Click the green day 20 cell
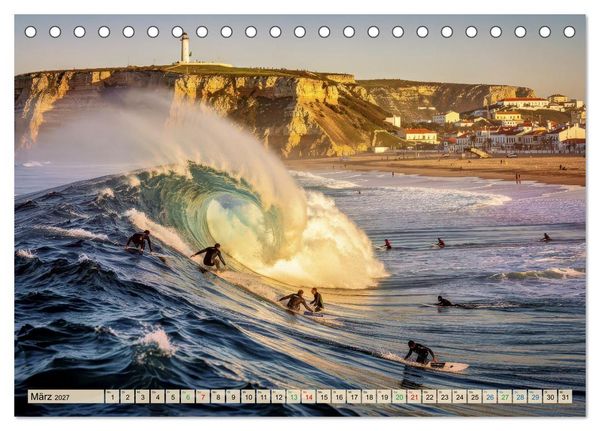The image size is (600, 431). click(x=399, y=397)
